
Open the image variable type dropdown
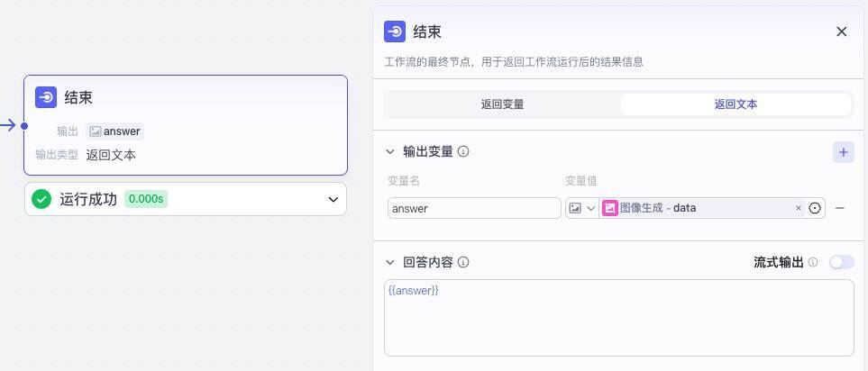(581, 208)
